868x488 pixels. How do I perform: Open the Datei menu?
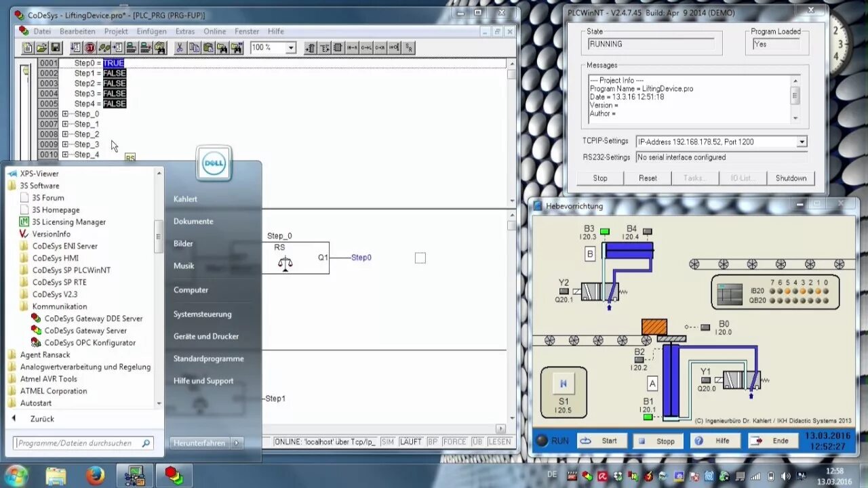(42, 31)
